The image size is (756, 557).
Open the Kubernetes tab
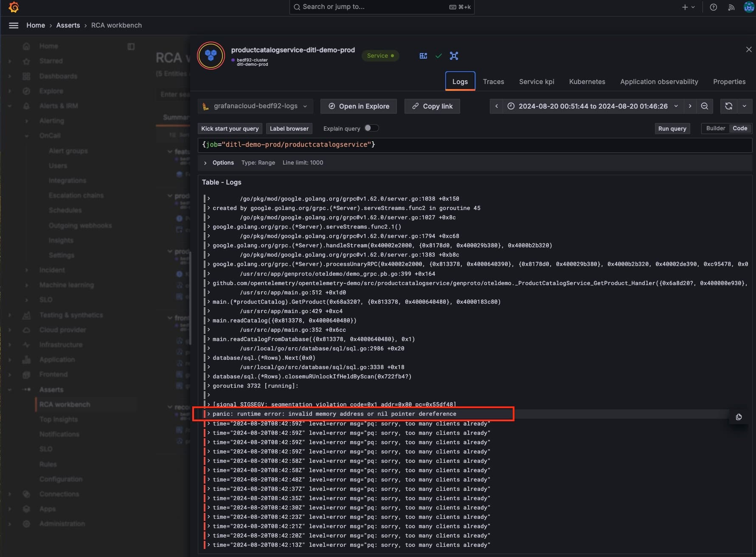coord(587,81)
